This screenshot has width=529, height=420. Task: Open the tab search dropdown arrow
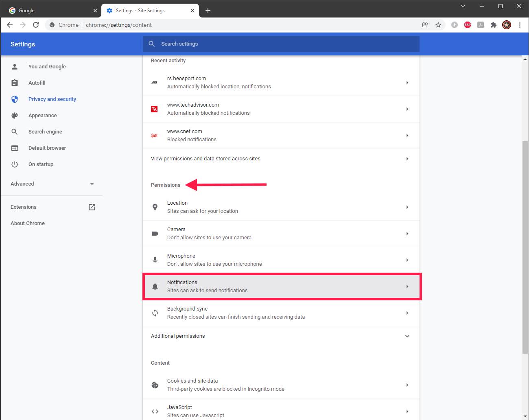coord(463,6)
